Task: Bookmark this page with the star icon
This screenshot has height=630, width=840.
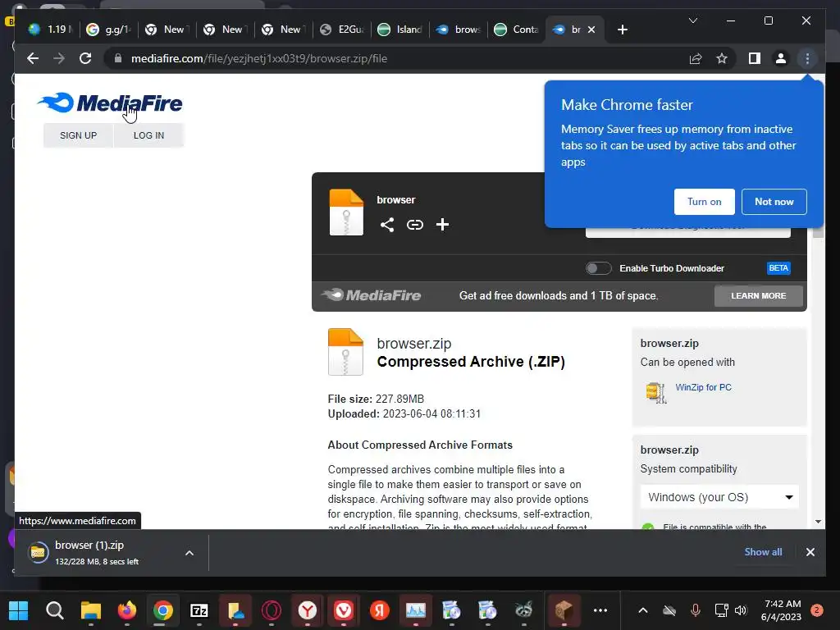Action: pos(722,58)
